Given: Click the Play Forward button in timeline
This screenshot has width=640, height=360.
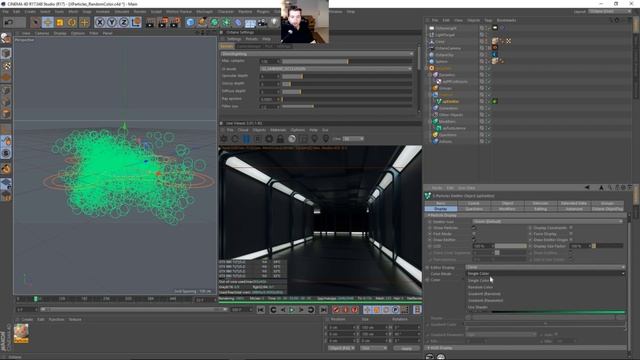Looking at the screenshot, I should (292, 310).
